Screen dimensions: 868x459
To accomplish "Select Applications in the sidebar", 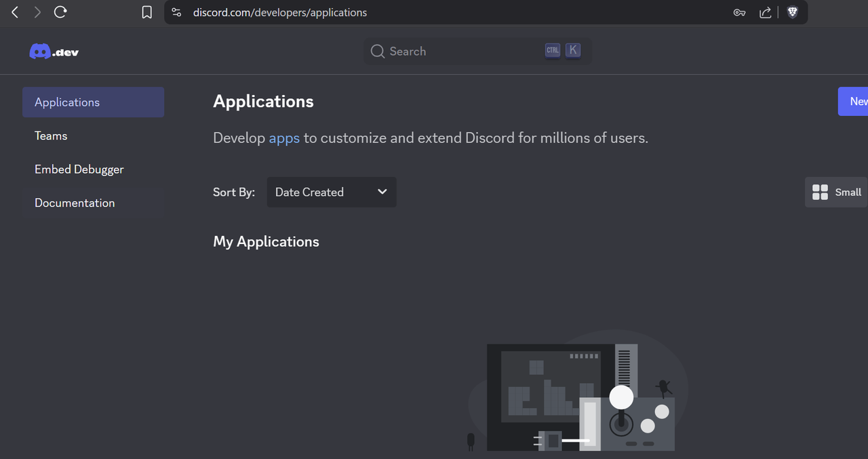I will point(93,102).
